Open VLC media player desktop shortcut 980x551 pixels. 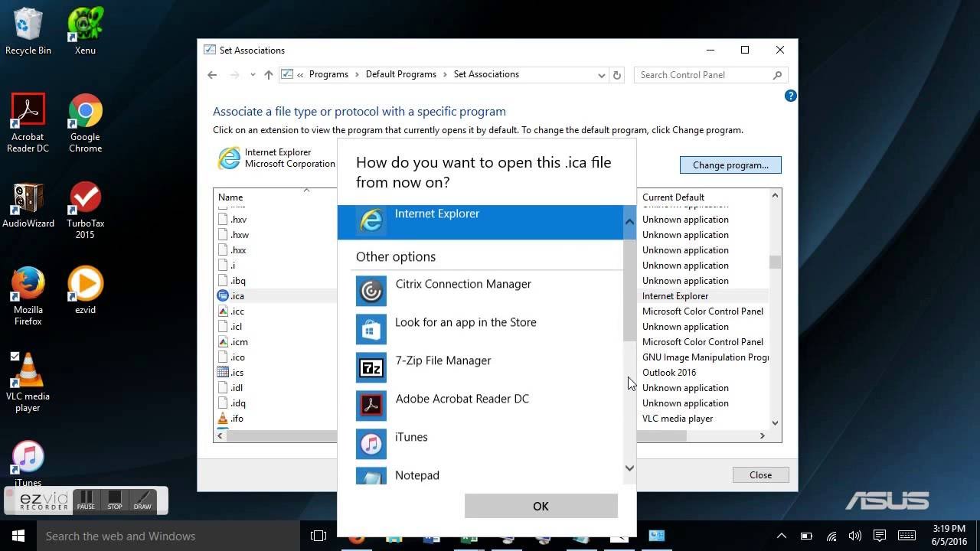[28, 383]
